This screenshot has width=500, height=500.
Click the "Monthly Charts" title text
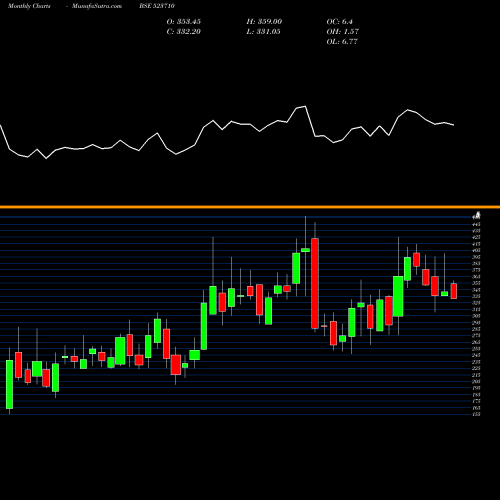tap(29, 6)
